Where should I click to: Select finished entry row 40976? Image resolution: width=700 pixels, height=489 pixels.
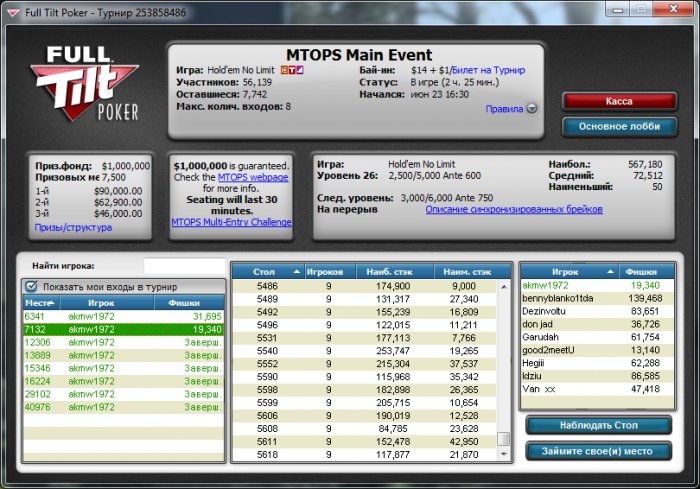point(123,407)
